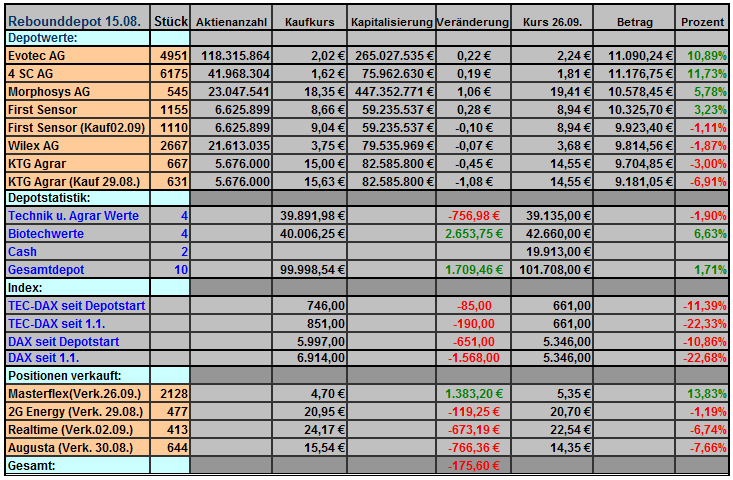
Task: Click the 'Depotstatistik:' section label
Action: [x=49, y=198]
